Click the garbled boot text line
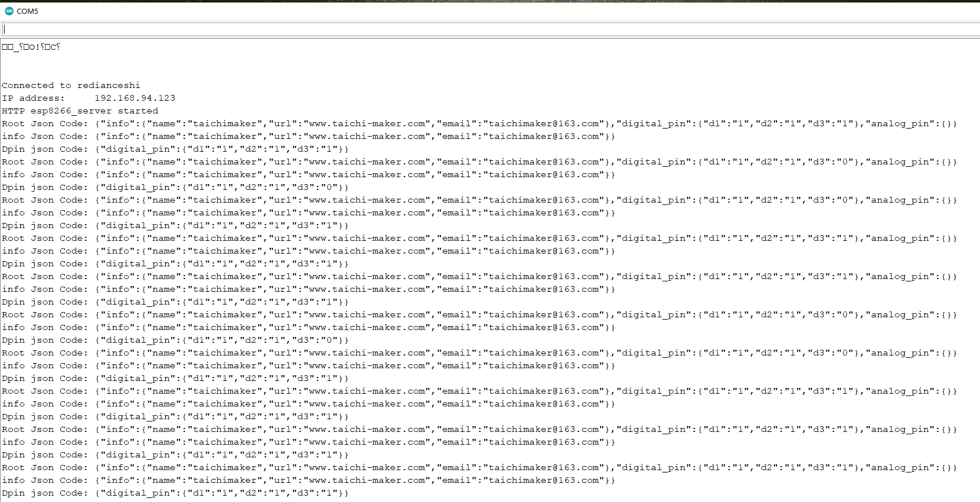 click(31, 47)
